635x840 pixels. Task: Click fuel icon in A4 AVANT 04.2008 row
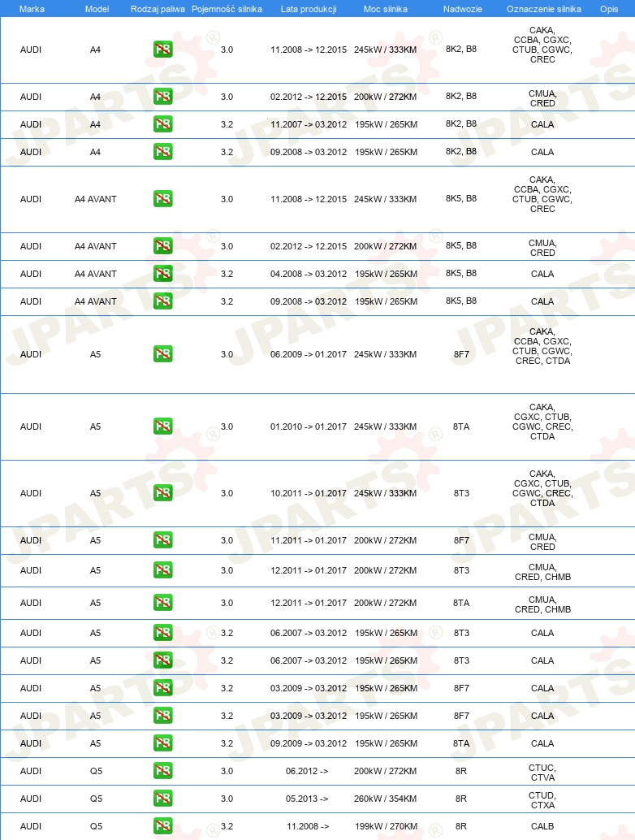162,274
